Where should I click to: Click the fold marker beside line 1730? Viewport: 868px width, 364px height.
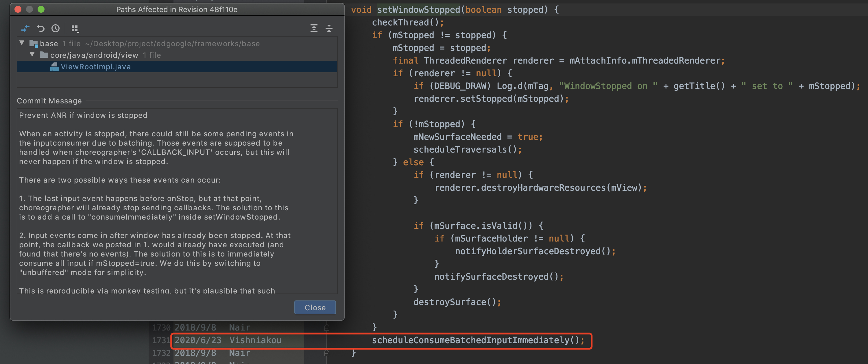point(326,327)
